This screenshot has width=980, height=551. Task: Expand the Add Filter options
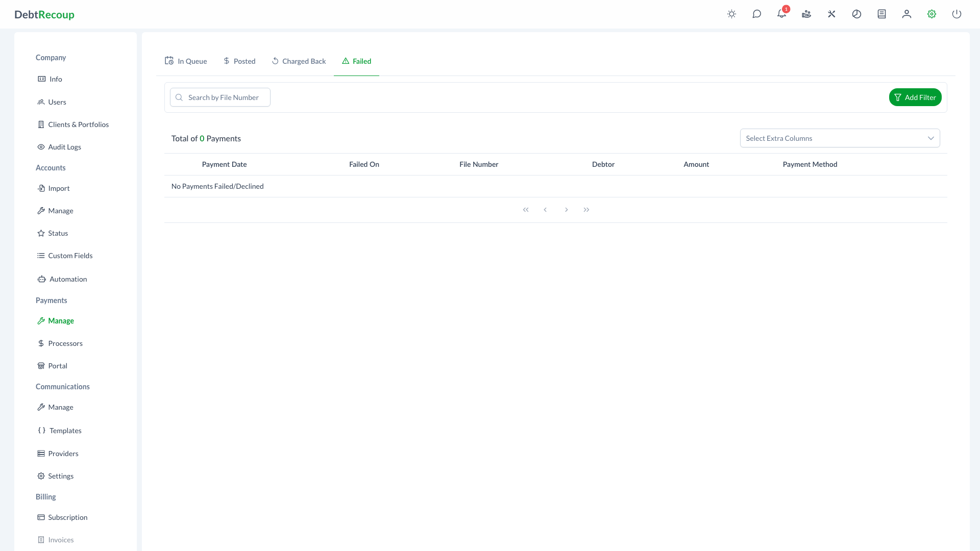[x=915, y=97]
